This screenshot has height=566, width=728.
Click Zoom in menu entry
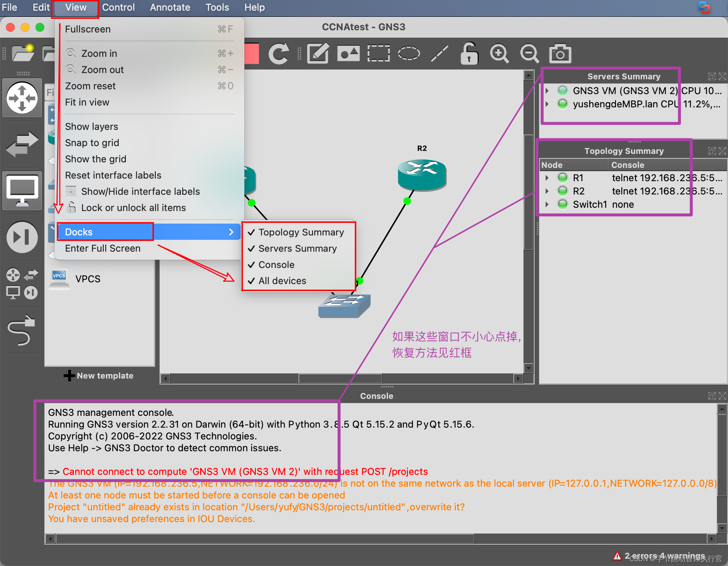pos(149,54)
